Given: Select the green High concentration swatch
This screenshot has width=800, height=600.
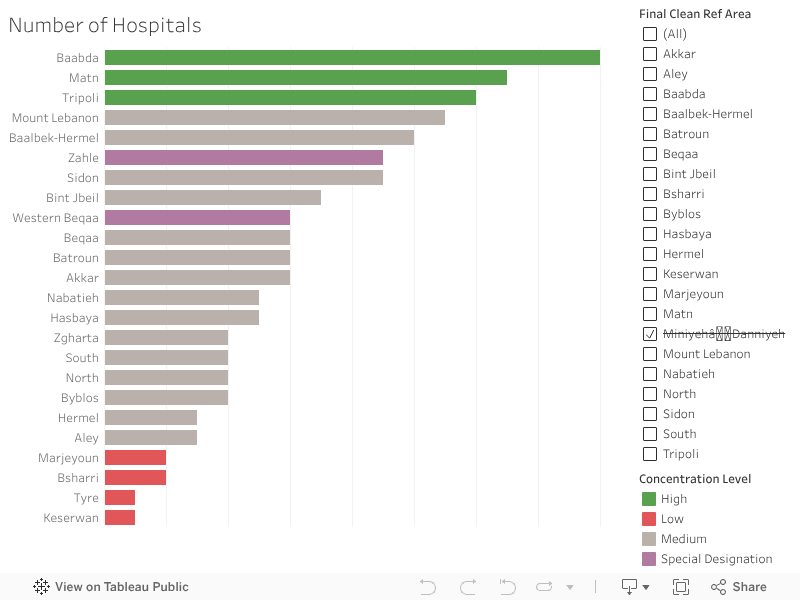Looking at the screenshot, I should (x=649, y=498).
